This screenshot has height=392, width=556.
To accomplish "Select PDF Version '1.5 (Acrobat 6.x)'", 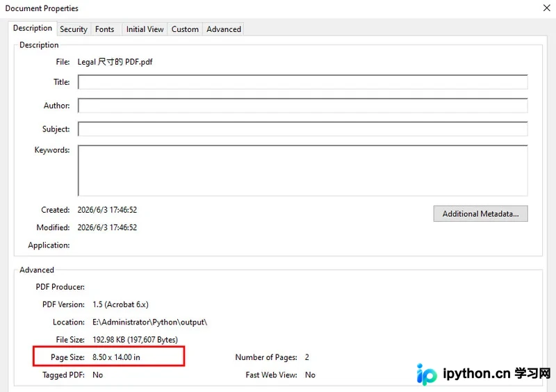I will [120, 304].
